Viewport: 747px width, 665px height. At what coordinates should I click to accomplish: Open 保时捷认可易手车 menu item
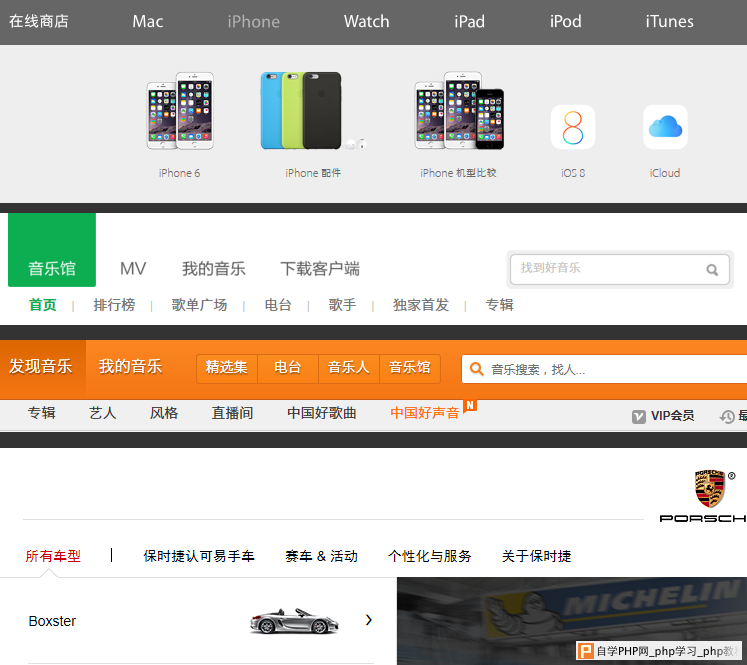coord(199,556)
